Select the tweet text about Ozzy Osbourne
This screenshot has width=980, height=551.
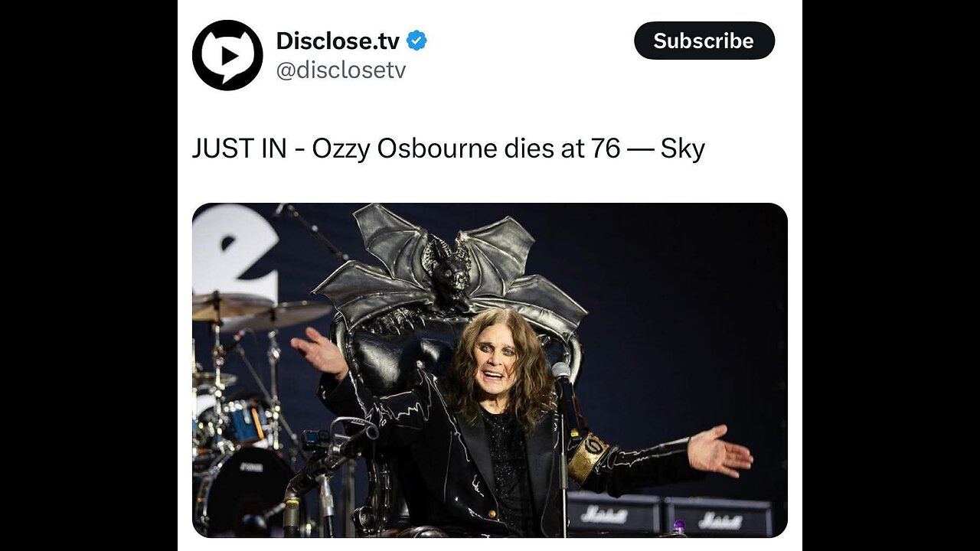coord(448,148)
